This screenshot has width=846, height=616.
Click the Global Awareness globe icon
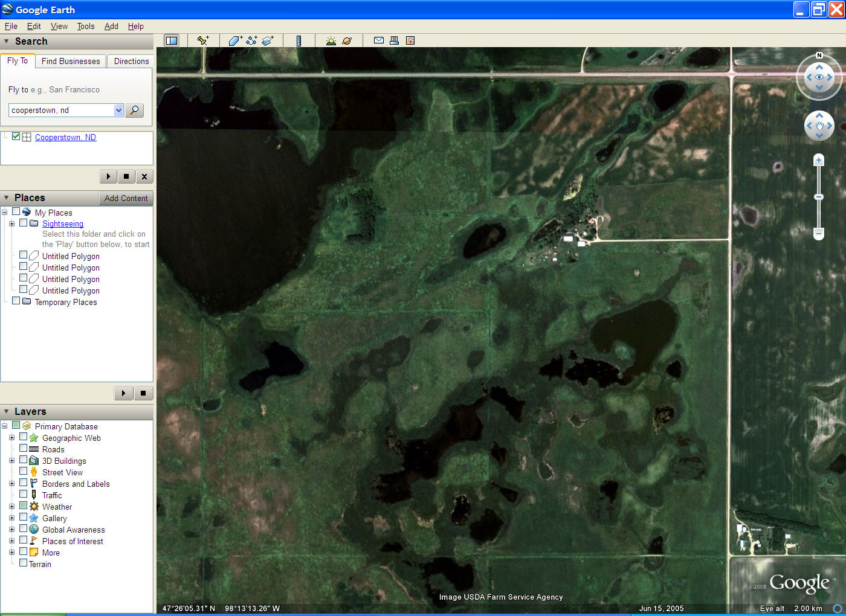pos(34,529)
